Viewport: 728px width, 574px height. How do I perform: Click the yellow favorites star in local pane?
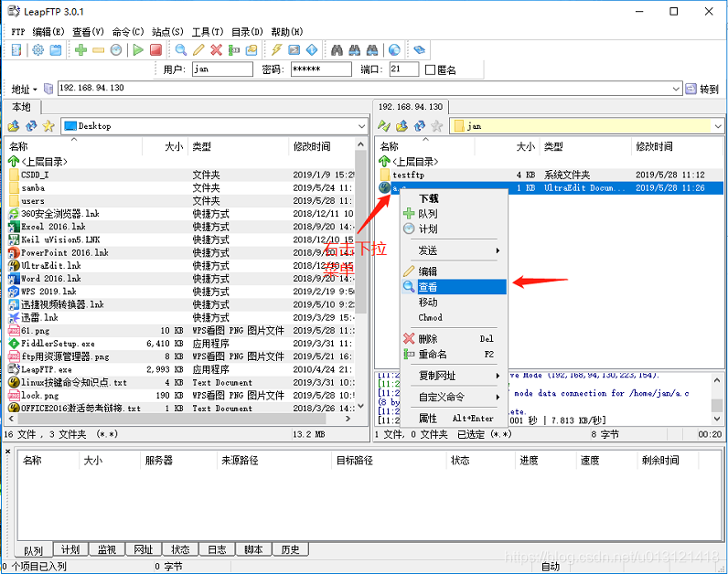point(48,126)
